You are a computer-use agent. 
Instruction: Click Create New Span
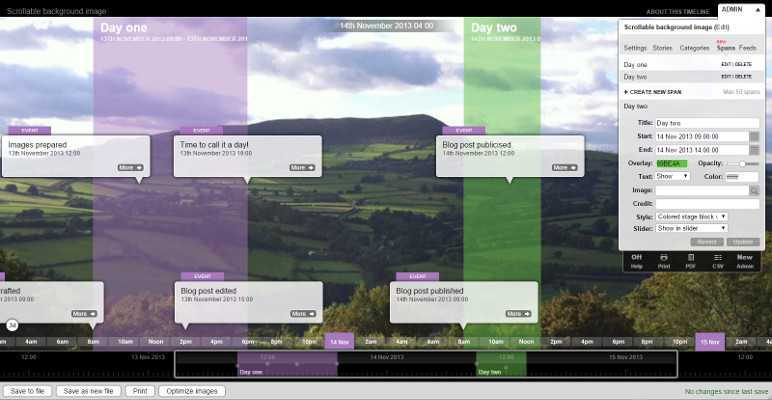click(652, 92)
